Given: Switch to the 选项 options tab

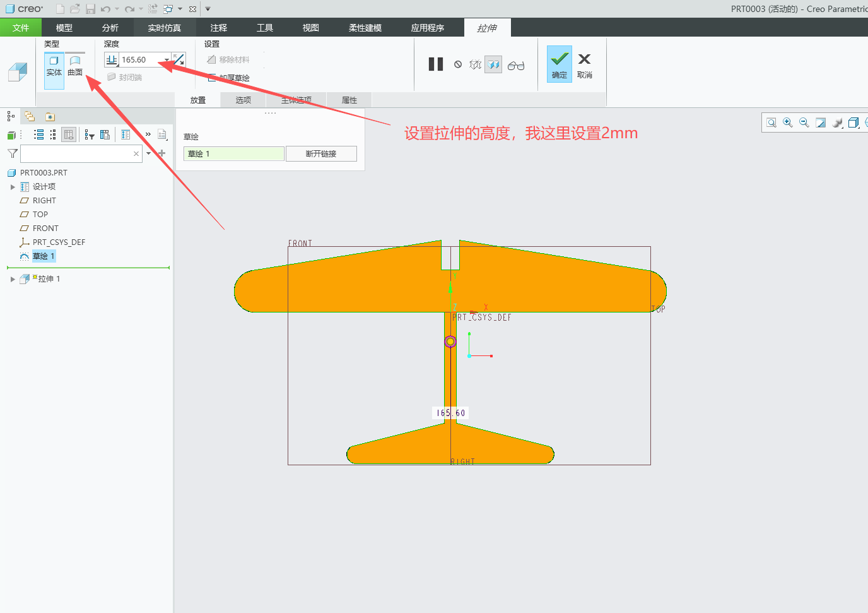Looking at the screenshot, I should [243, 100].
